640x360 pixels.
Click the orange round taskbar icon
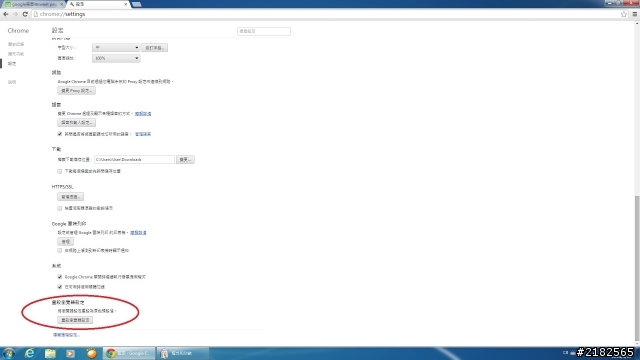[x=91, y=353]
